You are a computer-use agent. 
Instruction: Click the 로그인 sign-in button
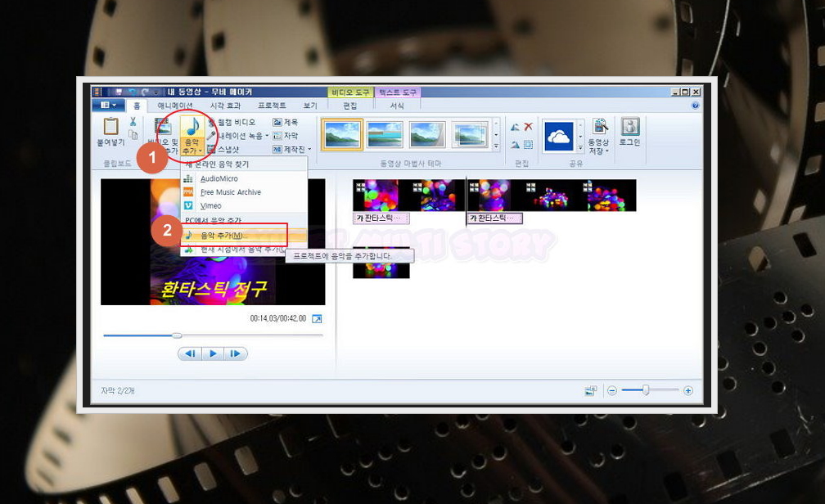click(630, 132)
